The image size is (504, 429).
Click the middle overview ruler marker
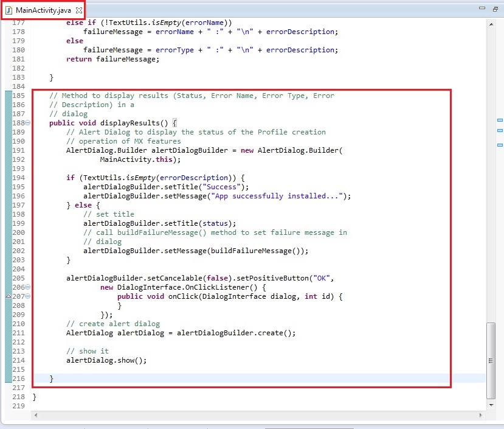click(x=500, y=130)
